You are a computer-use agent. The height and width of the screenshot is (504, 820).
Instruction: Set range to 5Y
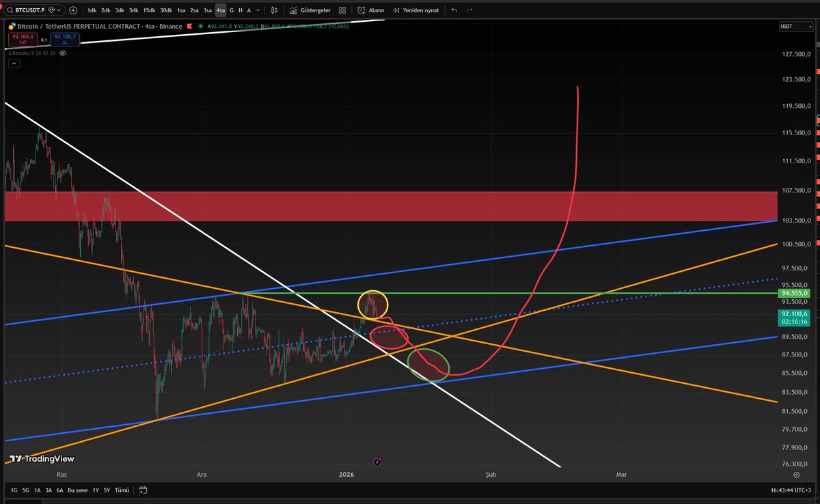click(107, 490)
